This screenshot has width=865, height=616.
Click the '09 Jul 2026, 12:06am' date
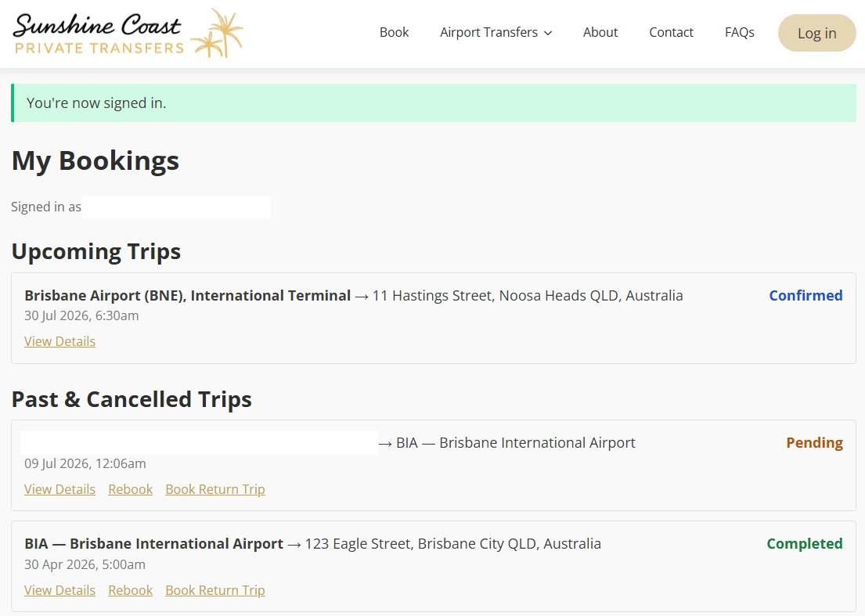pos(85,464)
